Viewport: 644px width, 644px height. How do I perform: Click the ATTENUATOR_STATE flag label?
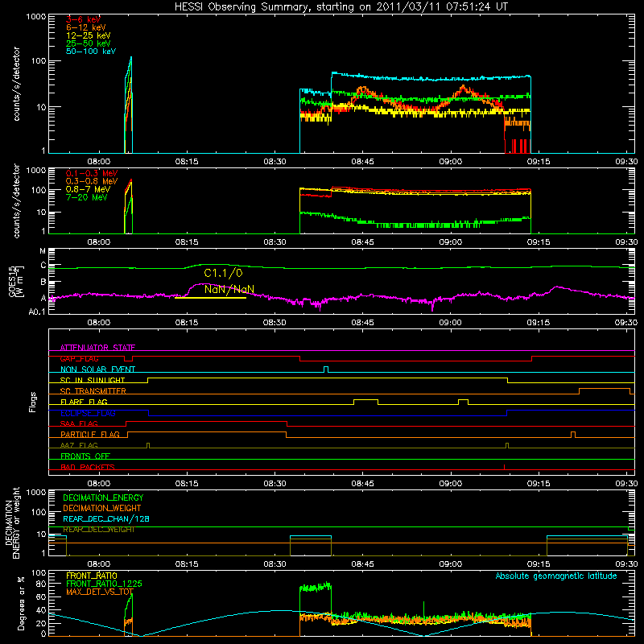[97, 348]
